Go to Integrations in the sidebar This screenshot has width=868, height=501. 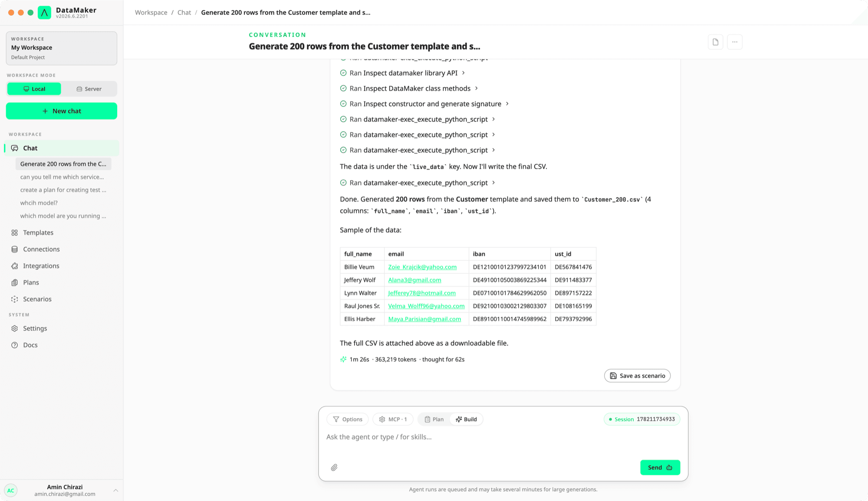tap(41, 266)
